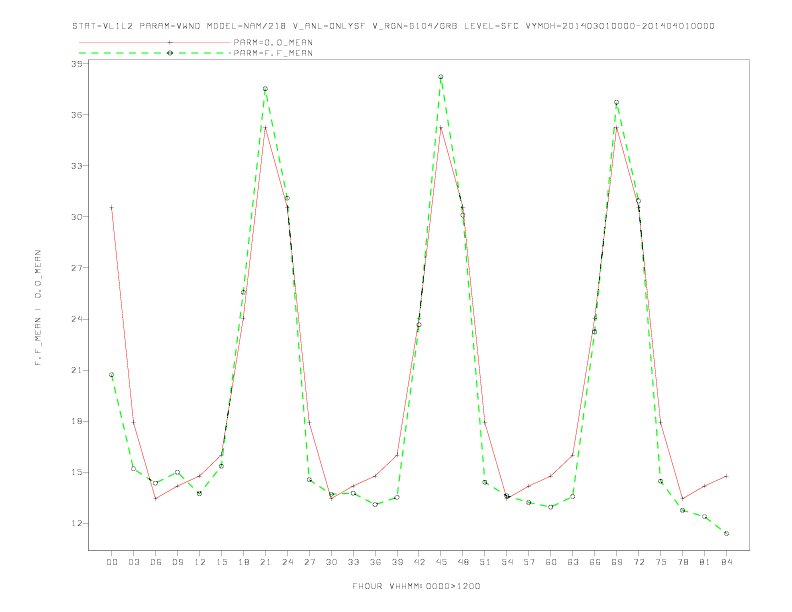Click MODEL=NAM/218 in the chart header
Viewport: 792px width, 612px height.
(246, 26)
